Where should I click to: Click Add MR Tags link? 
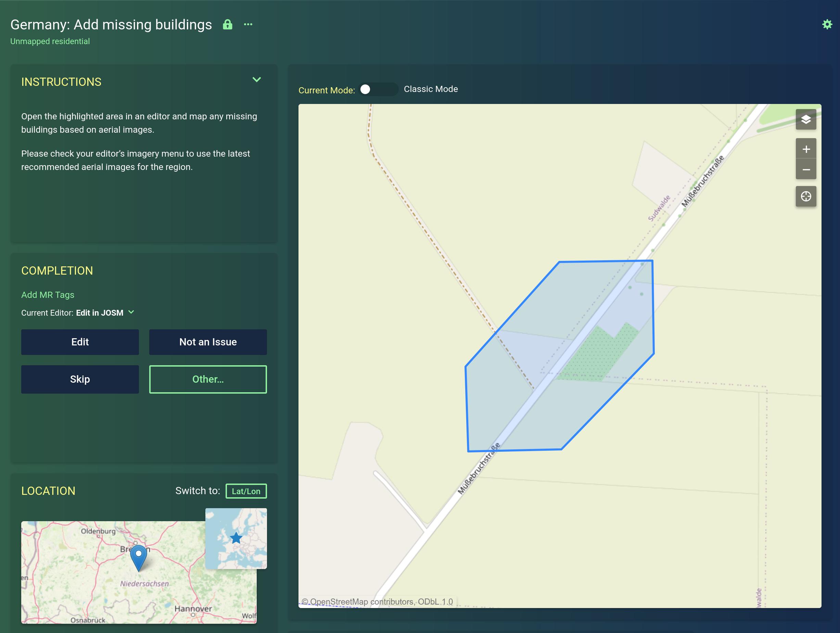click(x=48, y=295)
